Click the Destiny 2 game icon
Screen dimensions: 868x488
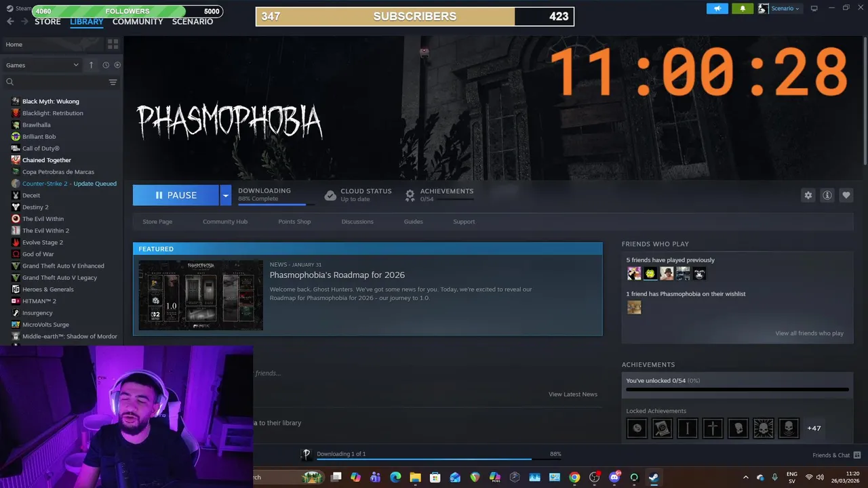[16, 207]
